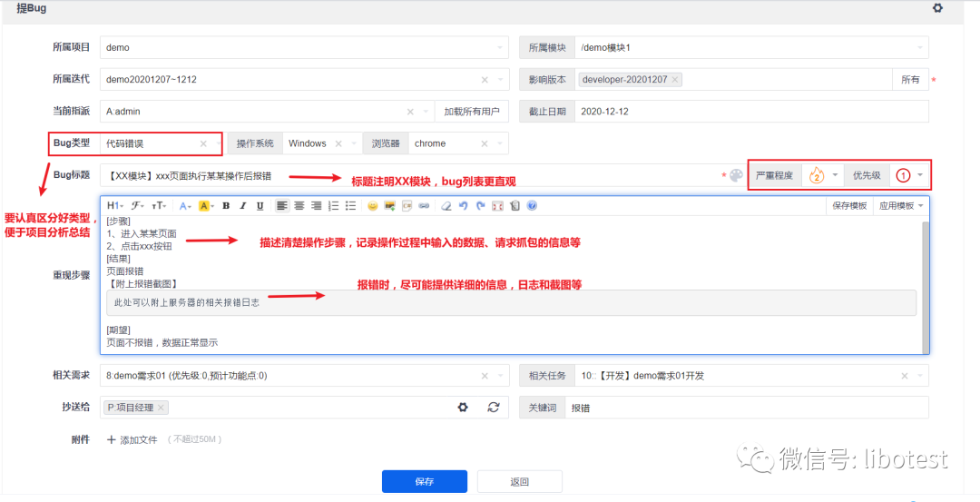Image resolution: width=980 pixels, height=502 pixels.
Task: Clear the 相关需求 selection
Action: (x=485, y=376)
